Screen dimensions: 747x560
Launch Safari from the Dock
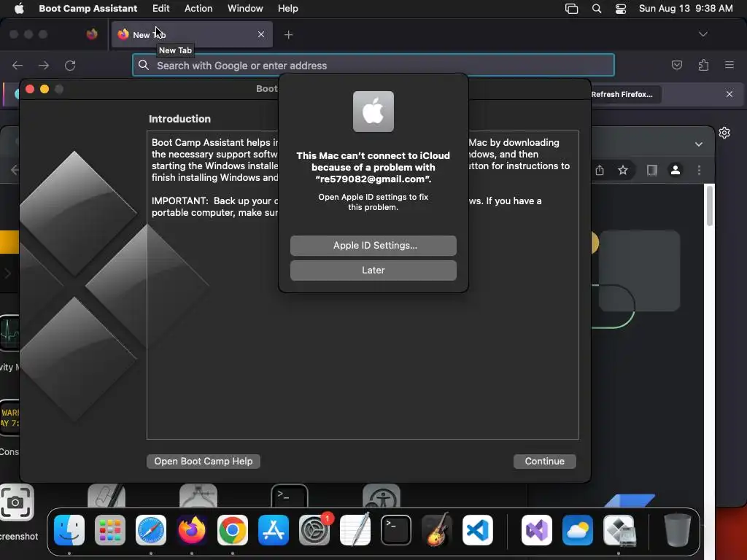[151, 530]
